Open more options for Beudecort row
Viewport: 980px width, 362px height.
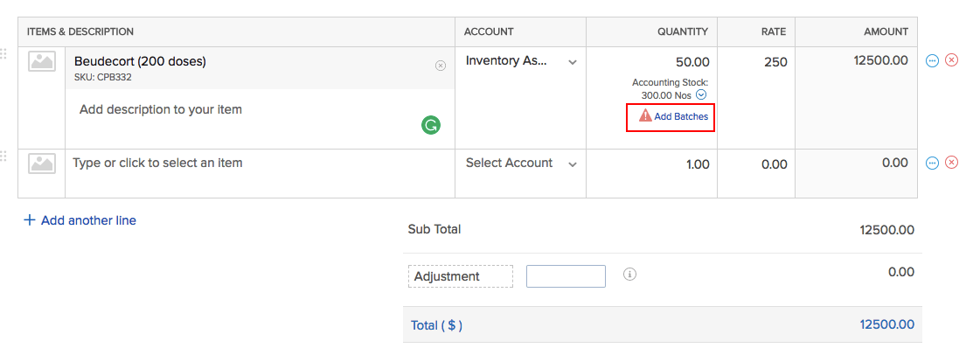point(932,60)
